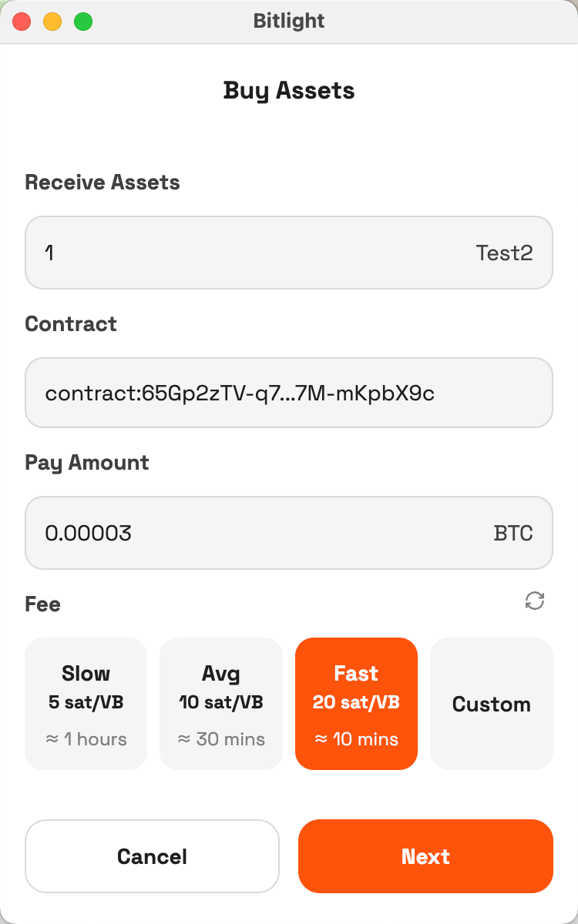578x924 pixels.
Task: Focus the Pay Amount input field
Action: (x=247, y=533)
